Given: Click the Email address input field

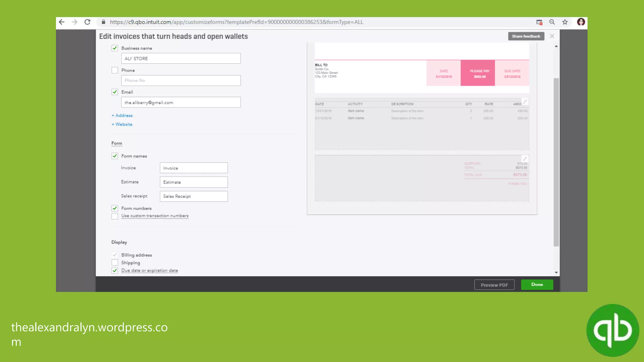Looking at the screenshot, I should 181,102.
